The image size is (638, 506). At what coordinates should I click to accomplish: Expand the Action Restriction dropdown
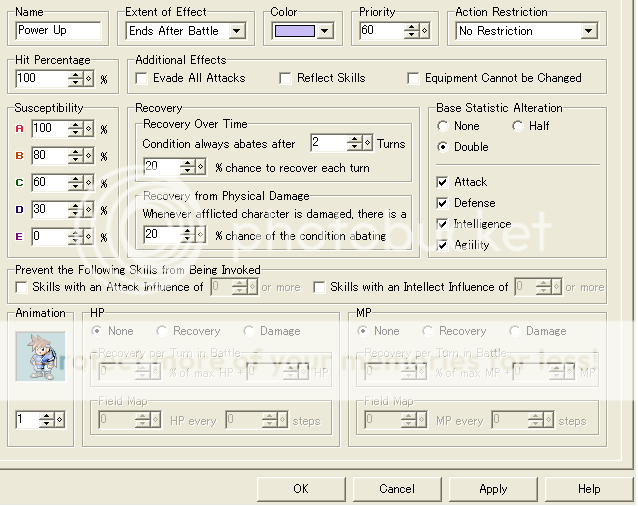587,31
